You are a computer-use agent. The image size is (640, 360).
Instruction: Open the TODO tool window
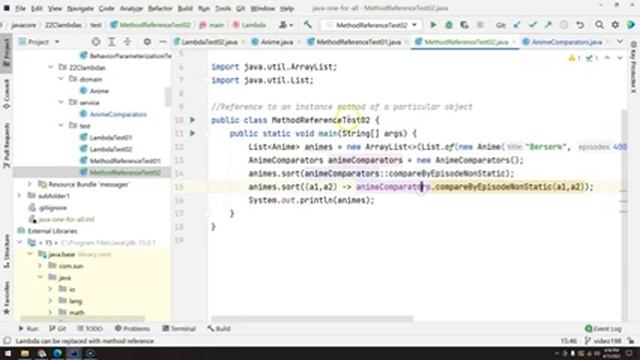click(x=90, y=329)
